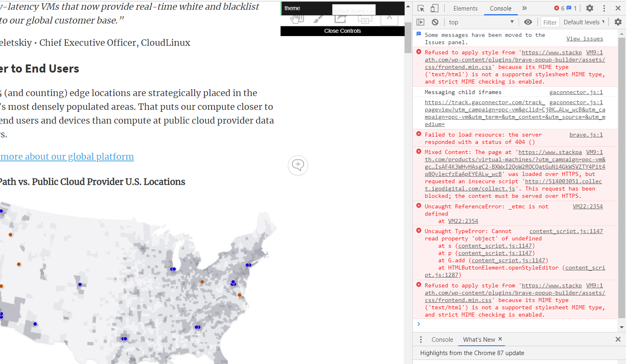626x364 pixels.
Task: Focus the console Filter field
Action: coord(550,22)
